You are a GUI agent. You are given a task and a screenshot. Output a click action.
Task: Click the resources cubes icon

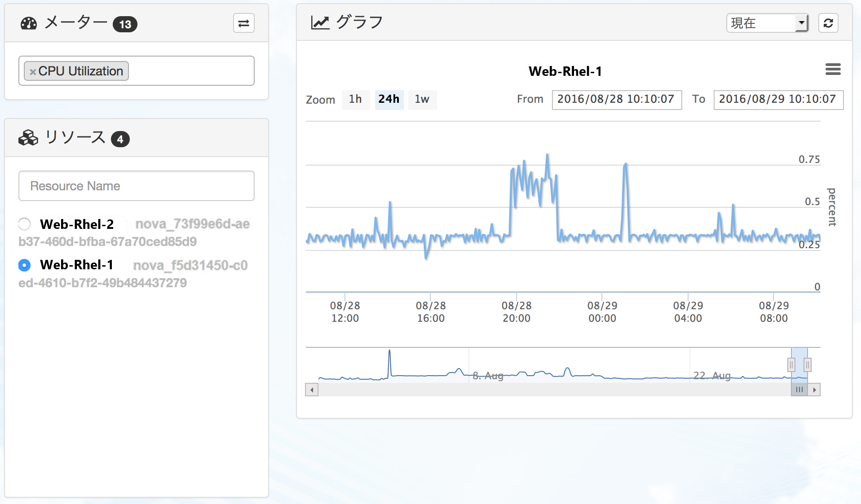[28, 138]
